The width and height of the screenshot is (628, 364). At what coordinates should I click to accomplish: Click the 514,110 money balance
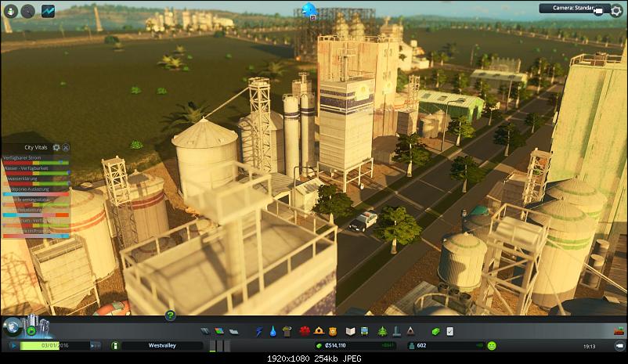click(x=335, y=345)
